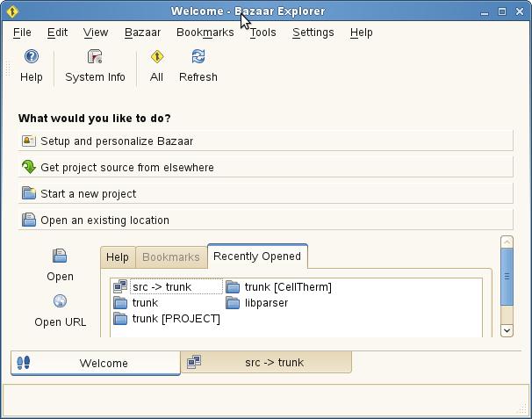Select the src -> trunk entry in the recent list
Image resolution: width=532 pixels, height=419 pixels.
(x=162, y=287)
